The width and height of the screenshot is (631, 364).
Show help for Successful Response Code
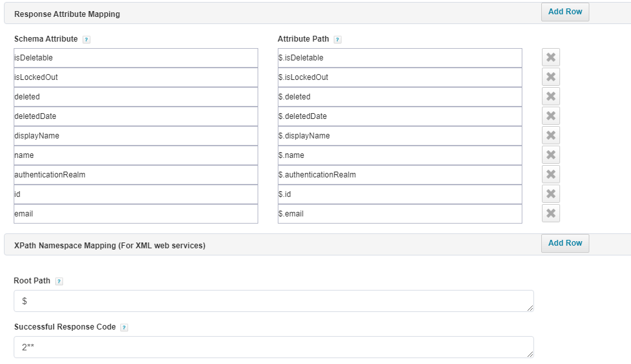124,328
